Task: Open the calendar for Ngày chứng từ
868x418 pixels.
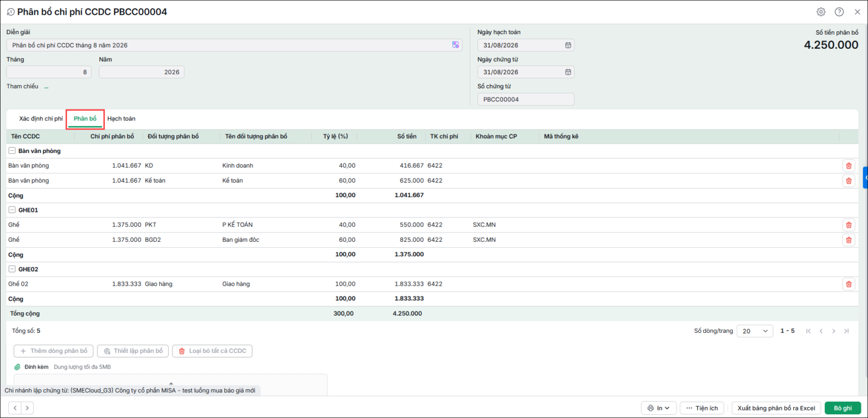Action: pos(568,72)
